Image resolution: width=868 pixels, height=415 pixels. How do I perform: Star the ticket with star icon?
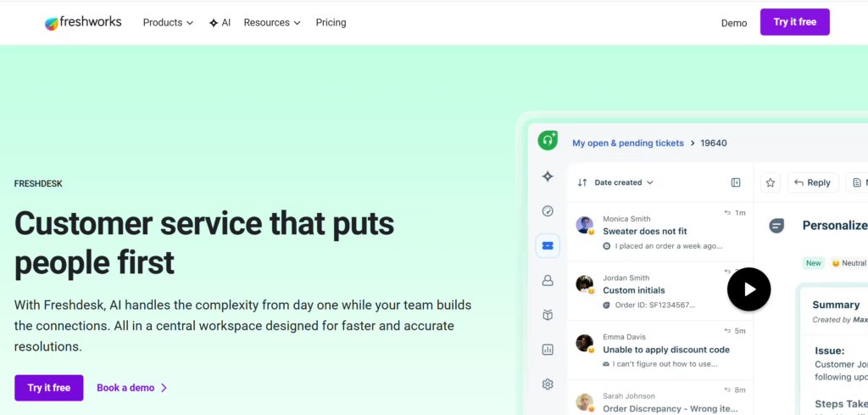[770, 182]
